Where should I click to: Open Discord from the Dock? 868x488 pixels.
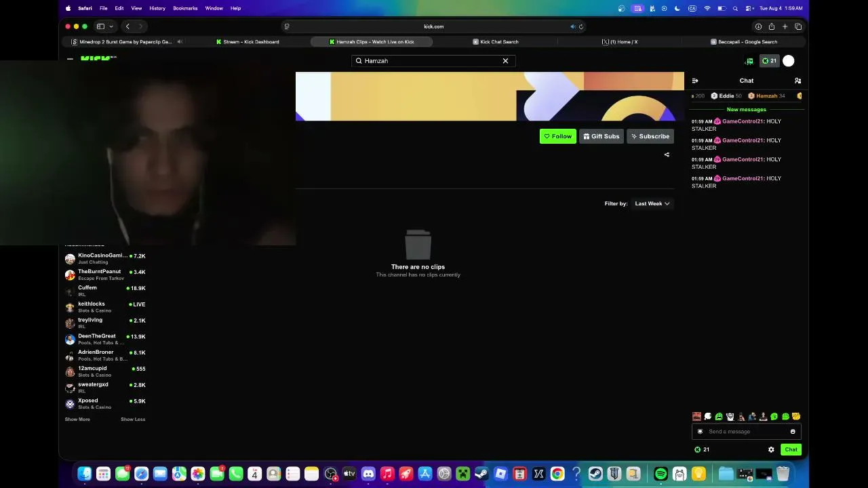[368, 474]
